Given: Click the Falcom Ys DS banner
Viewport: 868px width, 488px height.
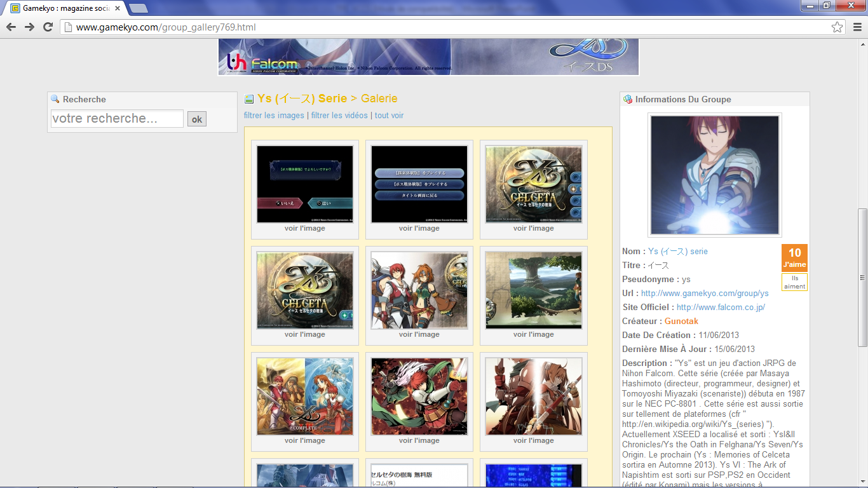Looking at the screenshot, I should pos(428,57).
